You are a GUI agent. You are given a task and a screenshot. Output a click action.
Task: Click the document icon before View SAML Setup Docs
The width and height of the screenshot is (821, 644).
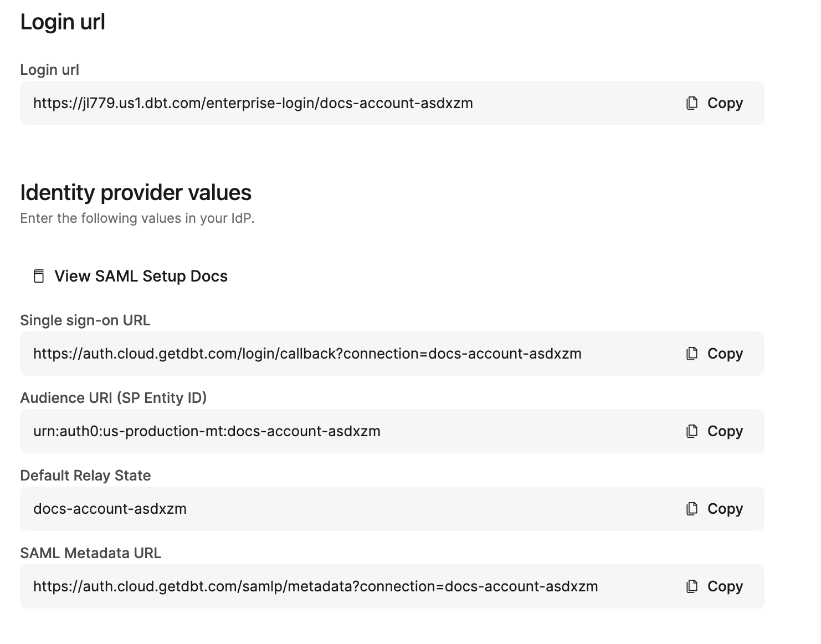[38, 276]
